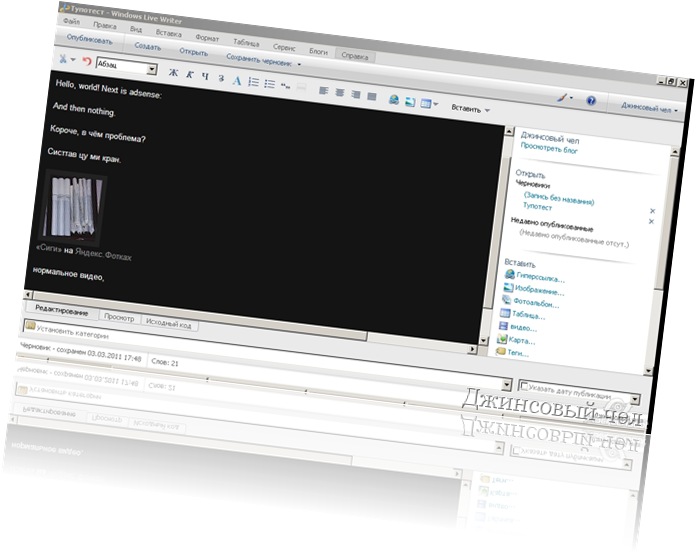Click the red Undo arrow icon
Viewport: 696px width, 554px height.
(86, 61)
